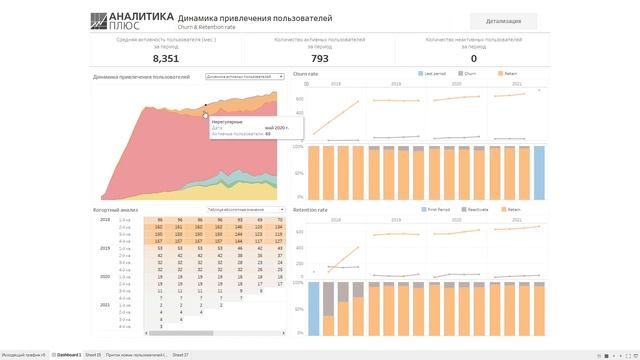Click the 0 inactive users value

[473, 59]
